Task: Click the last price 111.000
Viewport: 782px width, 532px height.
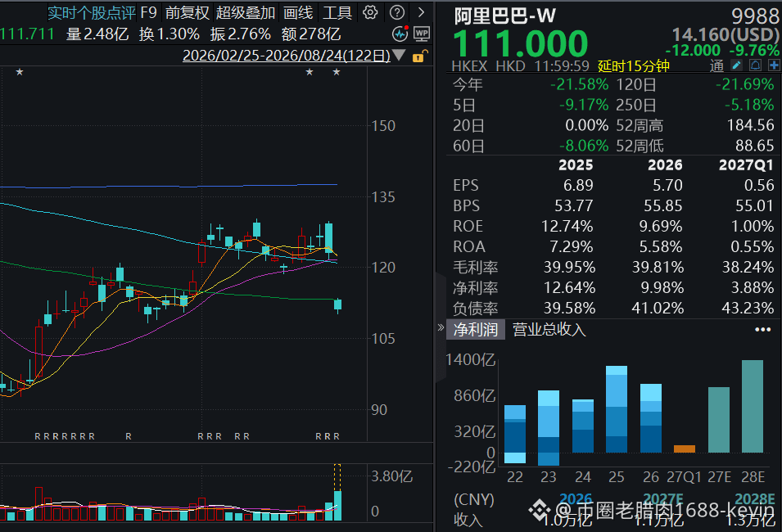Action: (x=520, y=43)
